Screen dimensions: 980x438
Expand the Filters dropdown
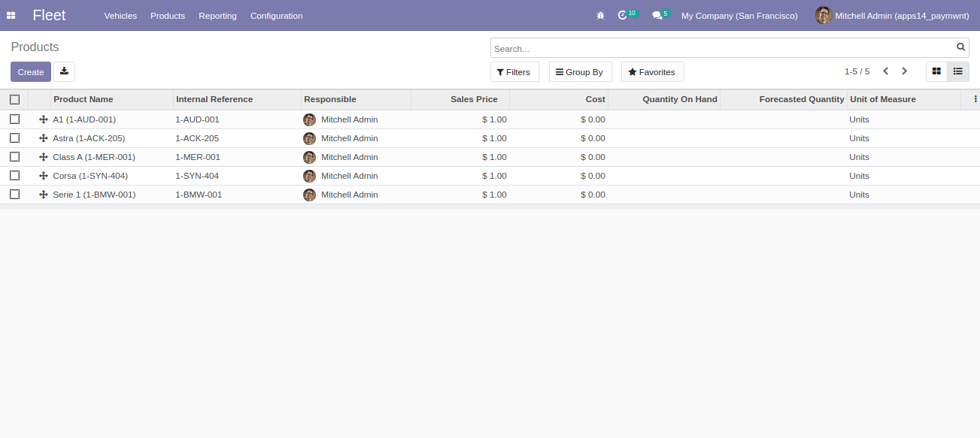point(514,72)
